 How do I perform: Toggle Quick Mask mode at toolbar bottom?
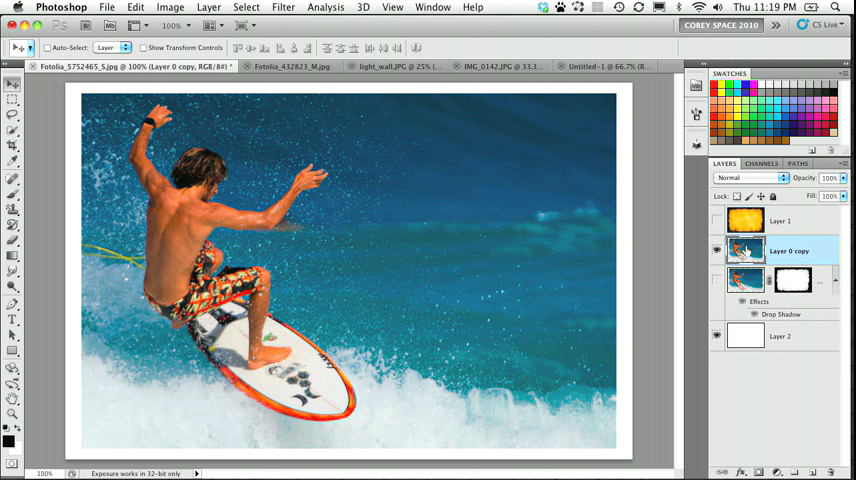(x=12, y=464)
